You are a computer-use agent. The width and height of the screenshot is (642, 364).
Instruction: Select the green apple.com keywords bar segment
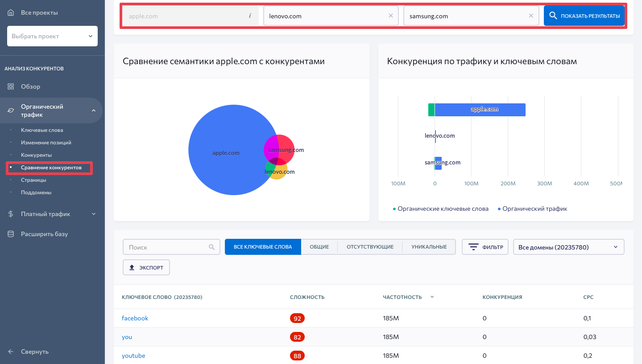[x=431, y=110]
